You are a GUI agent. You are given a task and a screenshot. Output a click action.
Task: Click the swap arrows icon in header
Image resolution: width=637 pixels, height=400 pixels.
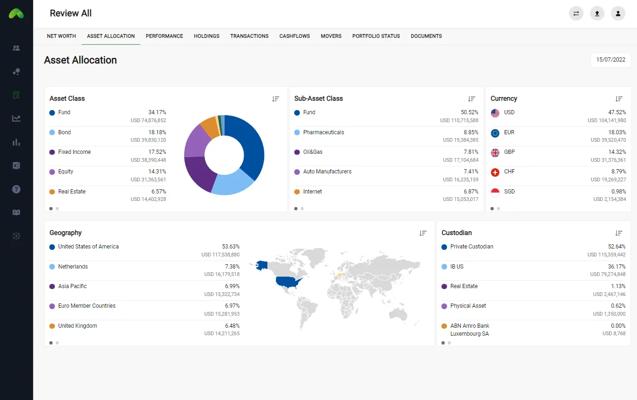coord(576,13)
